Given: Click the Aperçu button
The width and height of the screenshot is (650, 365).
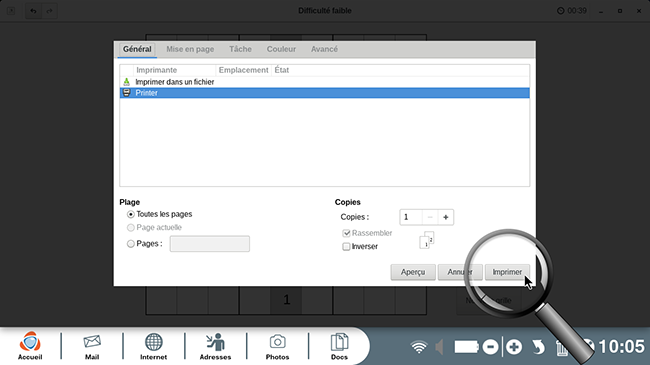Looking at the screenshot, I should point(413,272).
